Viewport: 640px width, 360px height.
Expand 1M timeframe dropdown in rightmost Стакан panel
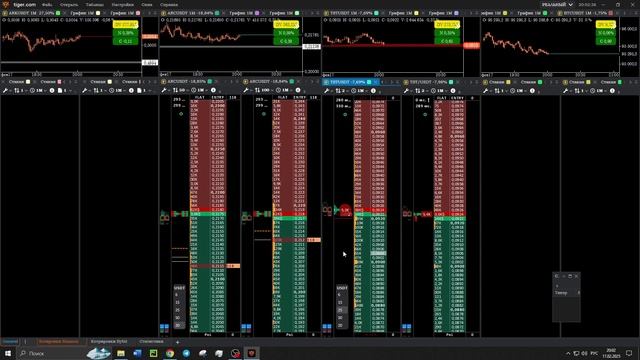(599, 90)
